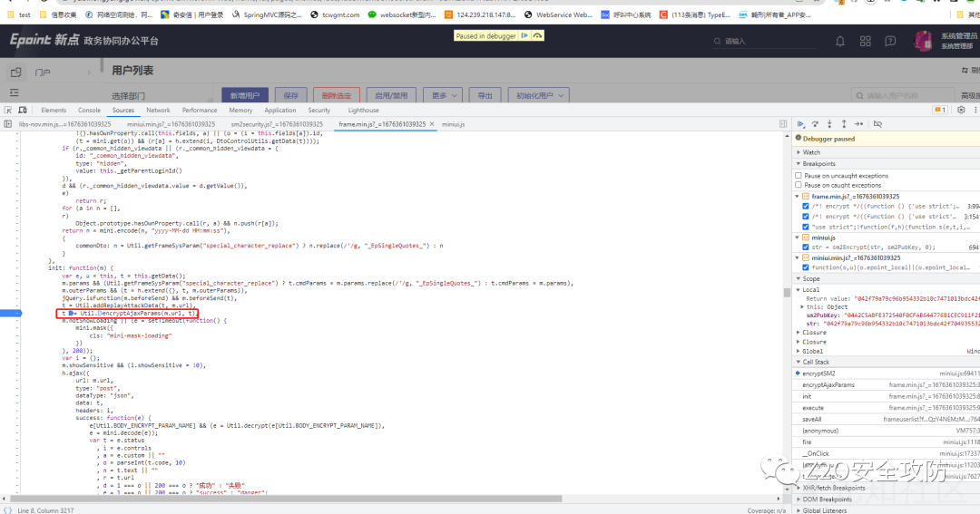
Task: Uncheck the function(o,u) epoint_local breakpoint
Action: [806, 267]
